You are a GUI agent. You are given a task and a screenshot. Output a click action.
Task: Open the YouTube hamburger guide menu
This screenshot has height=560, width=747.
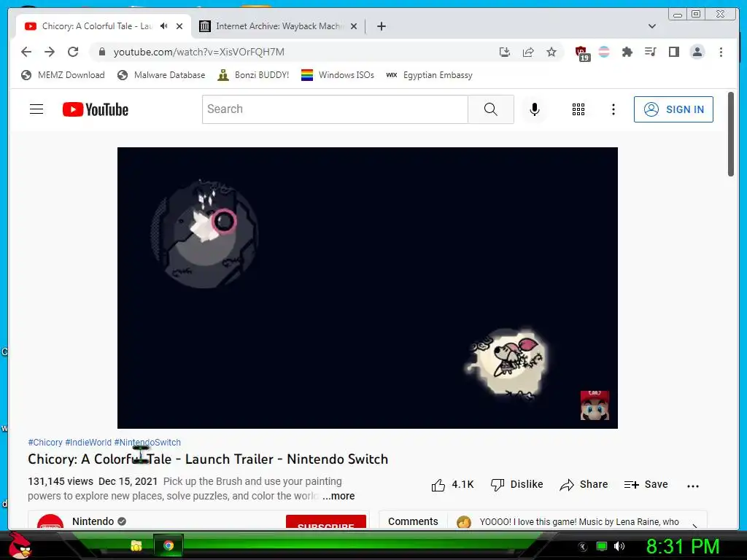point(36,109)
